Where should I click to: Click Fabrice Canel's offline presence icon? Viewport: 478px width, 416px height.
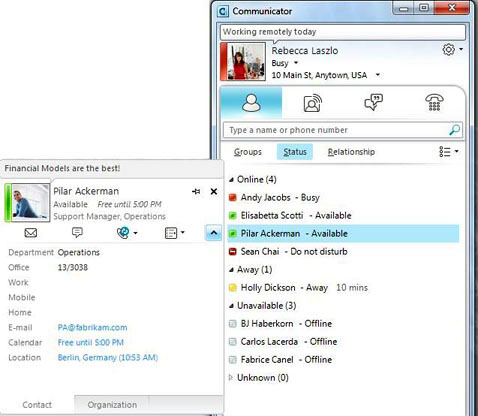pos(233,360)
